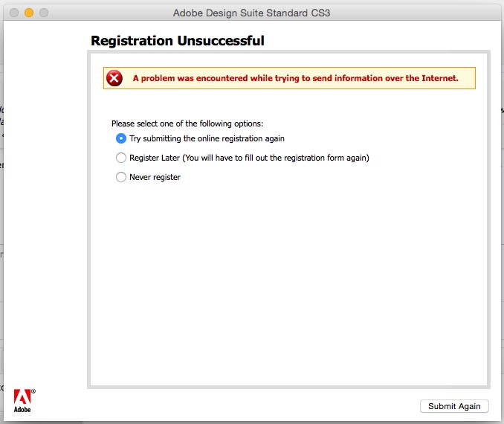Click the red Internet problem error message
Viewport: 504px width, 424px height.
pos(295,78)
